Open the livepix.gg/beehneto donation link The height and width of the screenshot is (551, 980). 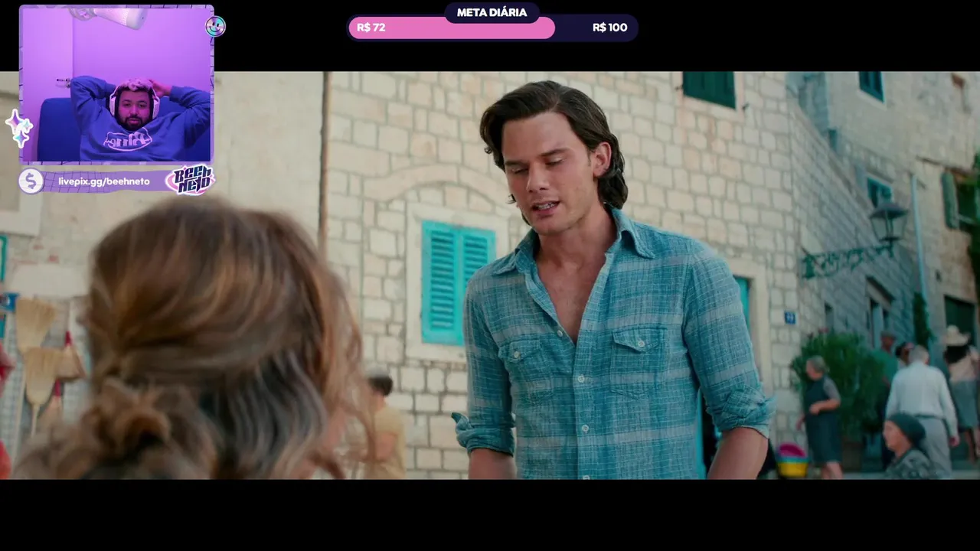(104, 181)
